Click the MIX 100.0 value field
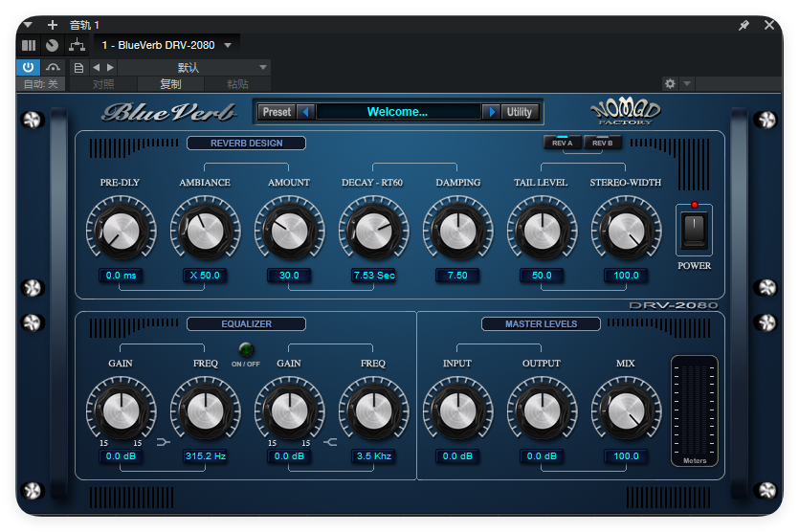The height and width of the screenshot is (532, 799). [626, 456]
